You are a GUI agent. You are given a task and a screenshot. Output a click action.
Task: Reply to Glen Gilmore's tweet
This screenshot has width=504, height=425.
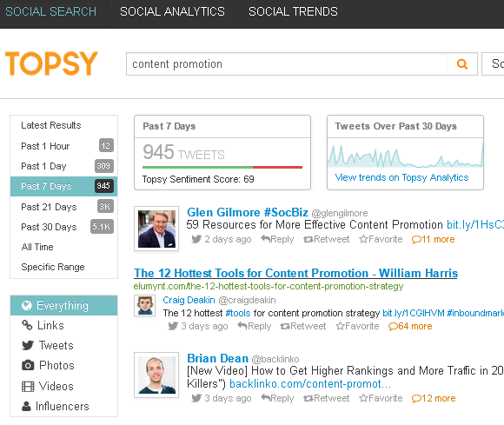[277, 239]
